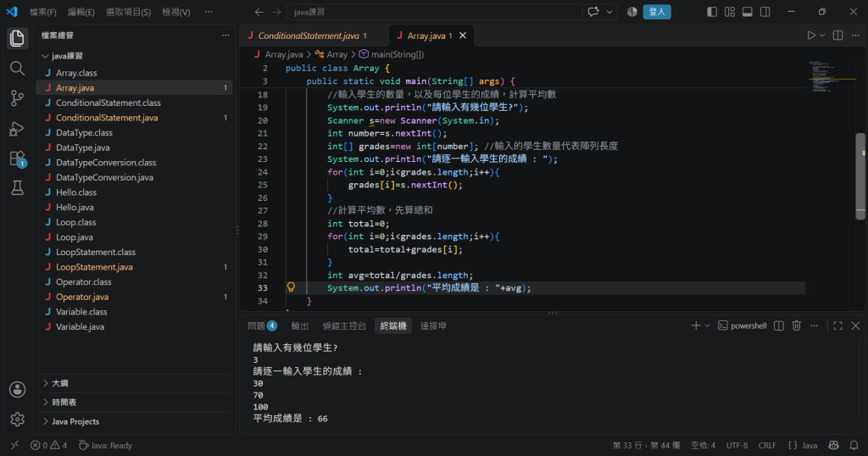
Task: Show more menu bar items ellipsis
Action: pos(209,12)
